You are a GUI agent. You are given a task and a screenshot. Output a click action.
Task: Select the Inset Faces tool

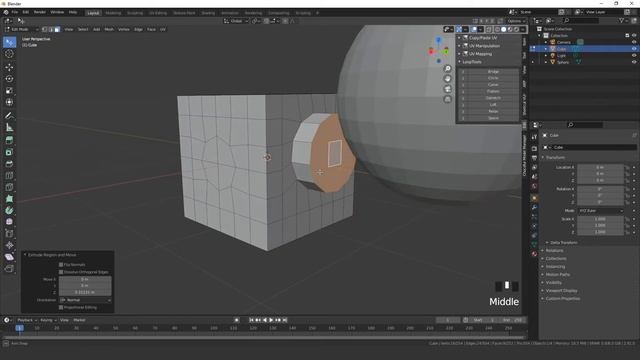9,152
